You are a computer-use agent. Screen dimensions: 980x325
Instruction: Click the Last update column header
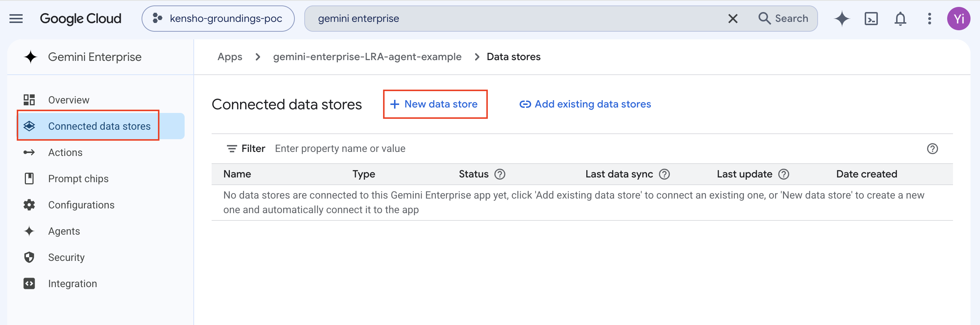coord(745,174)
